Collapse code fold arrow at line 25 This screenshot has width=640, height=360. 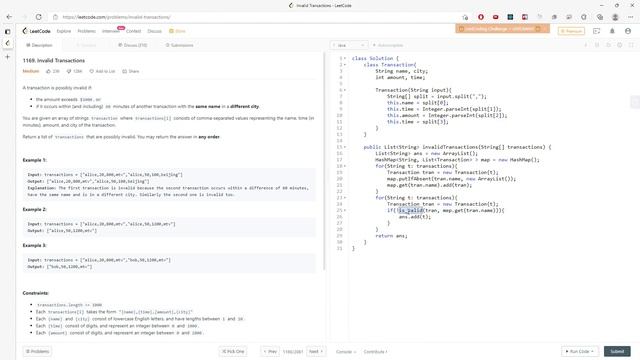[x=345, y=210]
